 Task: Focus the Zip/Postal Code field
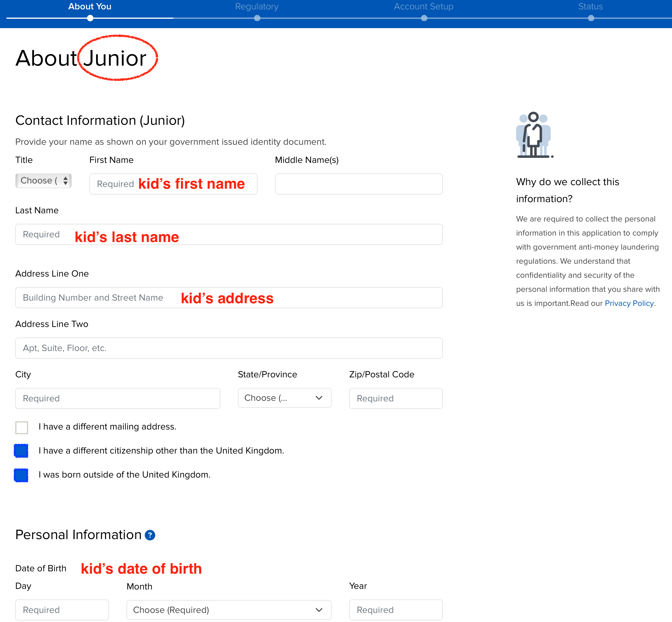(x=396, y=398)
